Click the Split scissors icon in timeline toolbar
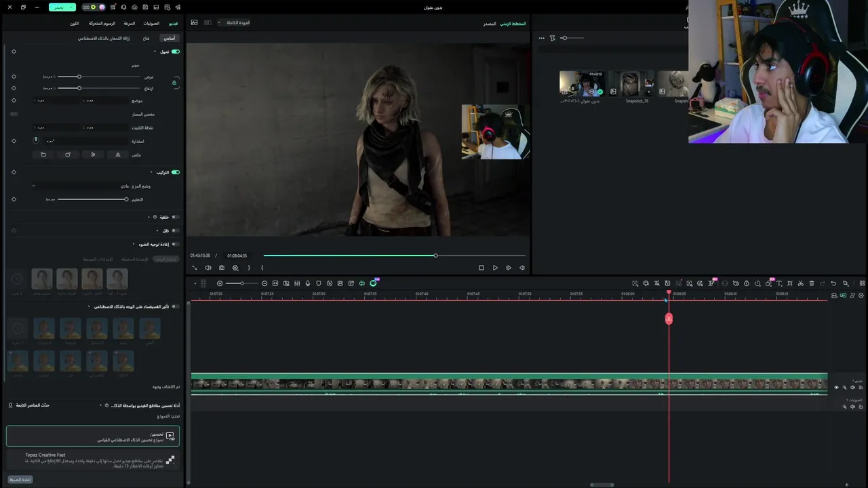The width and height of the screenshot is (868, 488). click(x=801, y=283)
